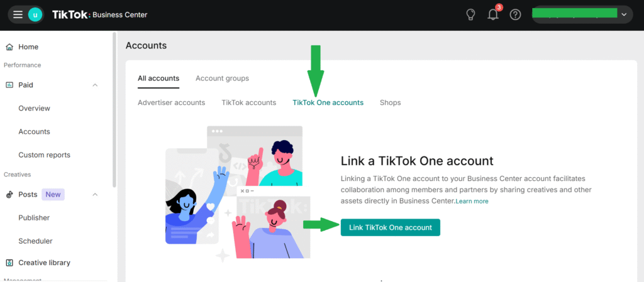The image size is (644, 282).
Task: Click the Posts TikTok icon
Action: (9, 195)
